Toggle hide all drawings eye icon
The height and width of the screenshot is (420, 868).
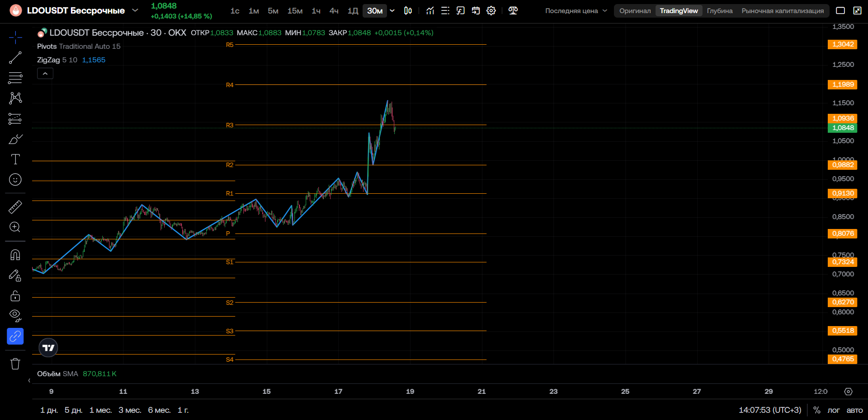pos(15,316)
